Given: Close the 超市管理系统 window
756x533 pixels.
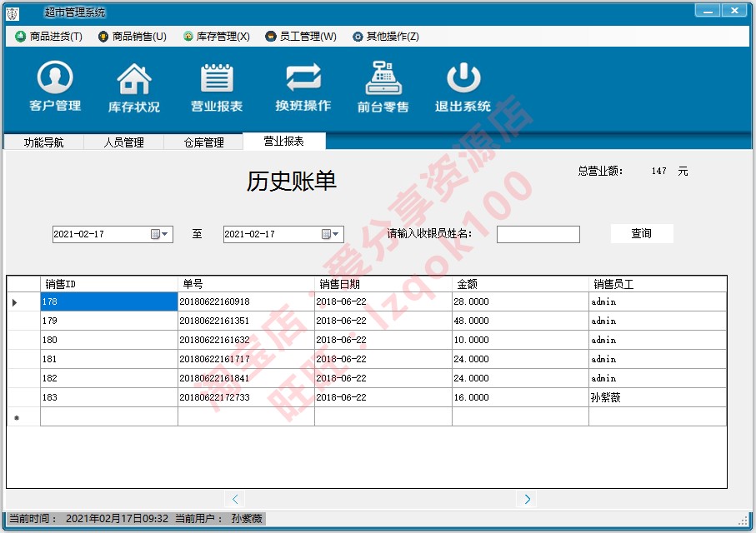Looking at the screenshot, I should point(734,10).
